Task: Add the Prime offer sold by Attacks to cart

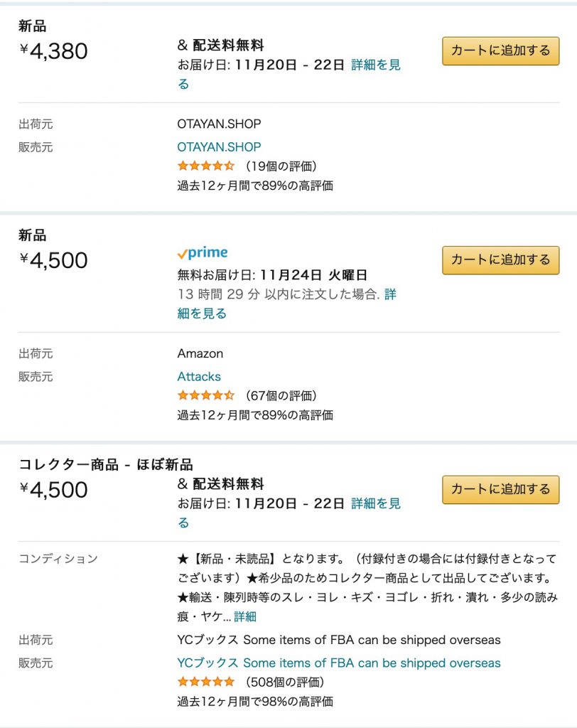Action: (500, 259)
